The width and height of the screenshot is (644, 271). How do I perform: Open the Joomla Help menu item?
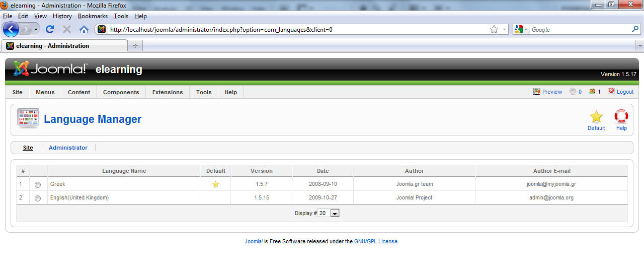tap(231, 92)
